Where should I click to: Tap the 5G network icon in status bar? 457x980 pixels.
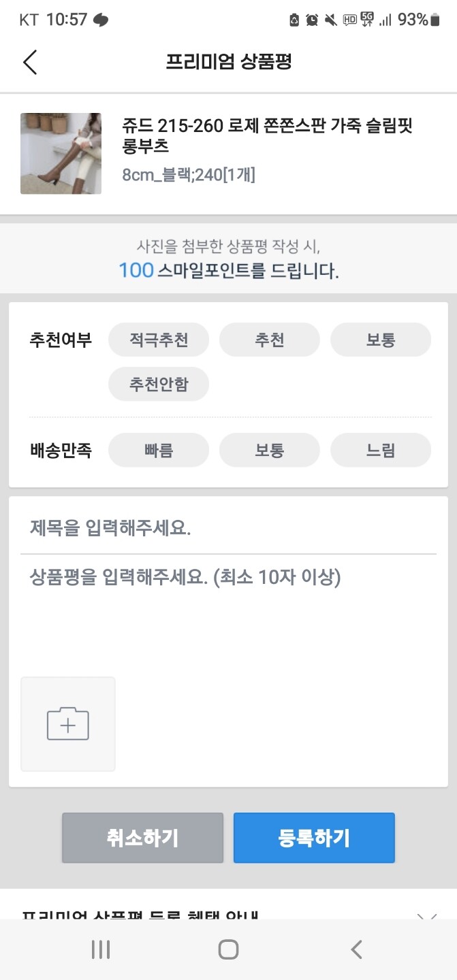(365, 20)
